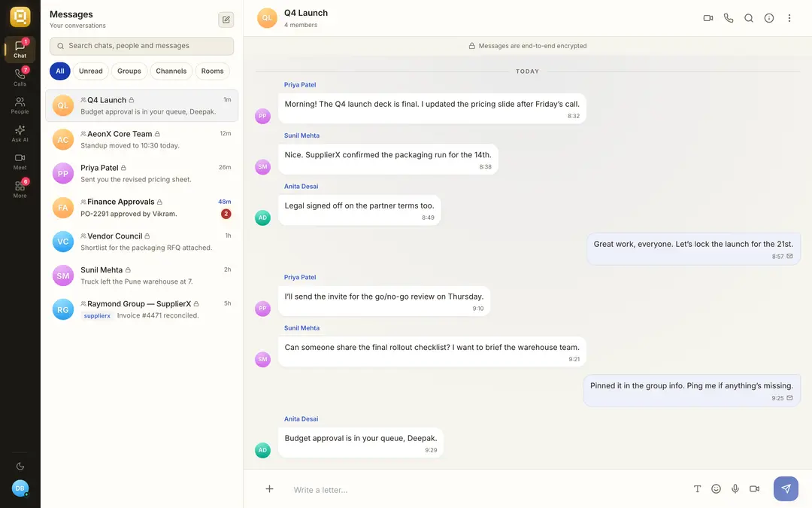
Task: Click the QL avatar in chat header
Action: tap(267, 18)
